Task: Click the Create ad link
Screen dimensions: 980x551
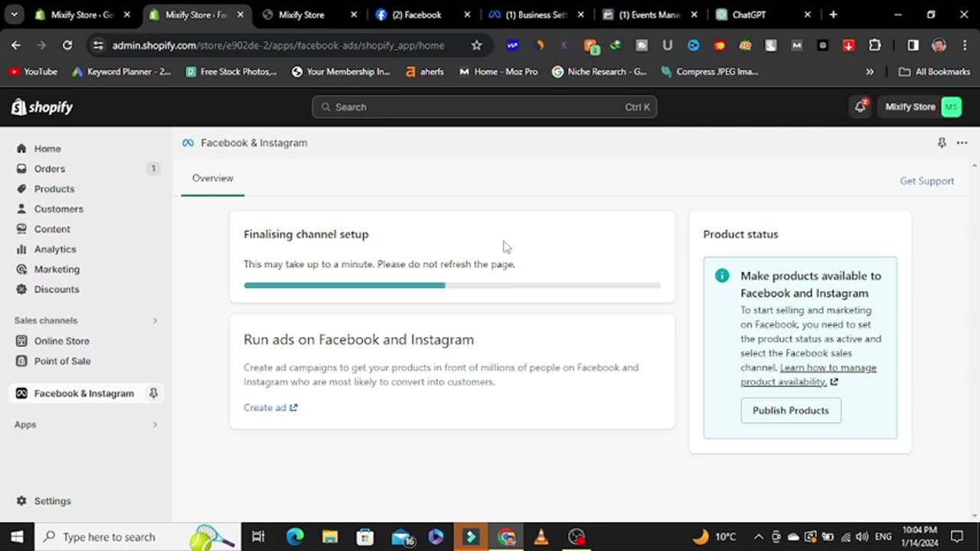Action: coord(270,408)
